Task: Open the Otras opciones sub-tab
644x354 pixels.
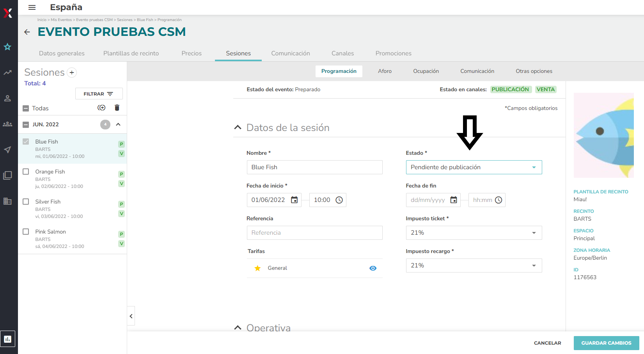Action: tap(534, 71)
